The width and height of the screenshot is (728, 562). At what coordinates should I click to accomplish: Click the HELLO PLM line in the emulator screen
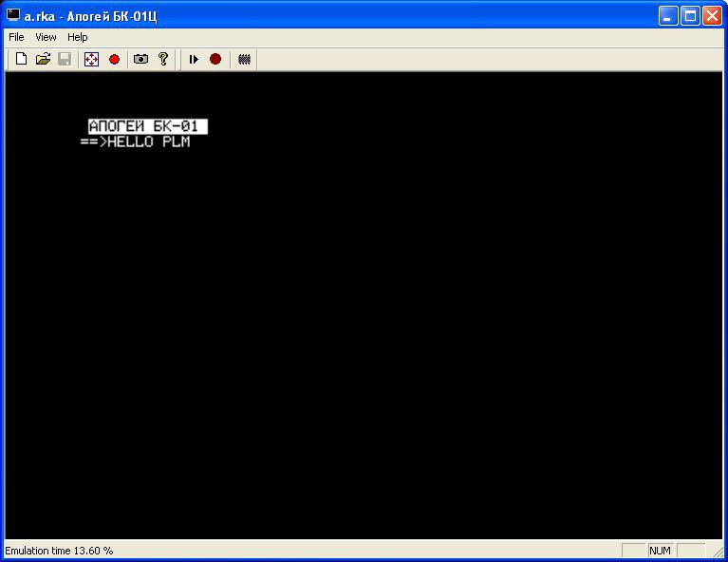pyautogui.click(x=148, y=142)
